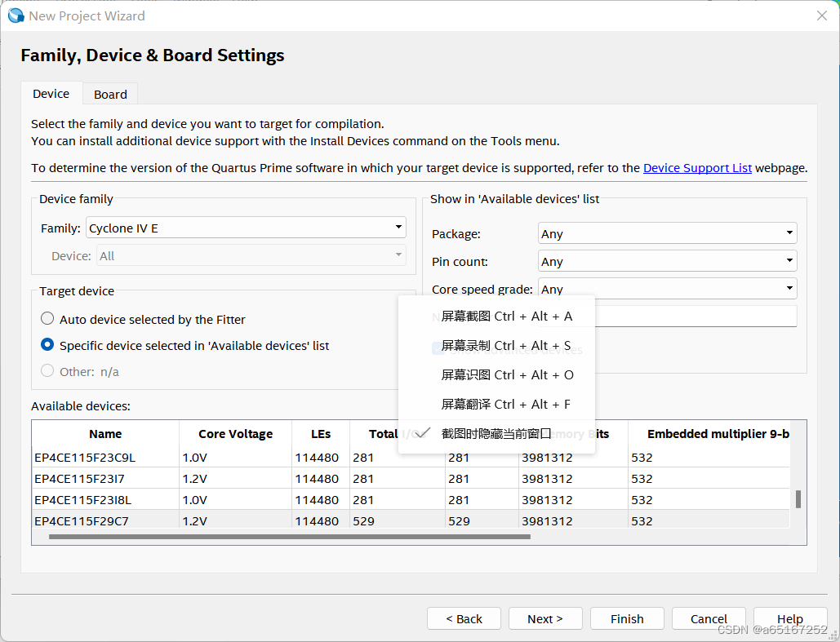
Task: Select Auto device selected by the Fitter
Action: [x=143, y=319]
